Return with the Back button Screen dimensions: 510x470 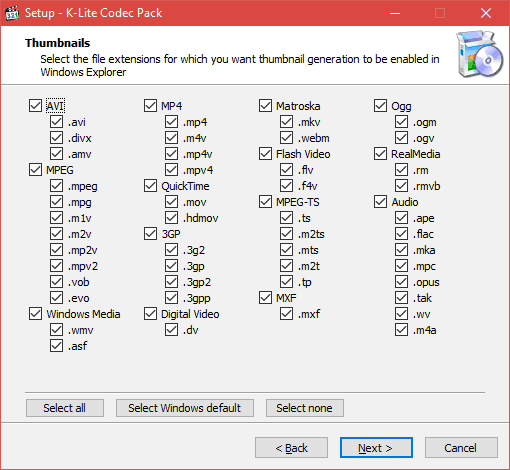click(291, 448)
